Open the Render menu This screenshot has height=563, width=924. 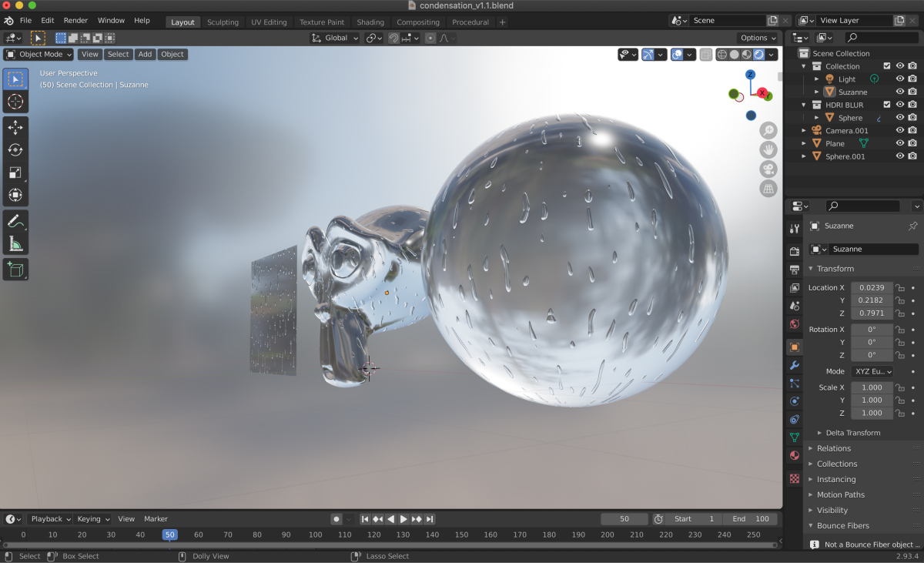(x=75, y=21)
